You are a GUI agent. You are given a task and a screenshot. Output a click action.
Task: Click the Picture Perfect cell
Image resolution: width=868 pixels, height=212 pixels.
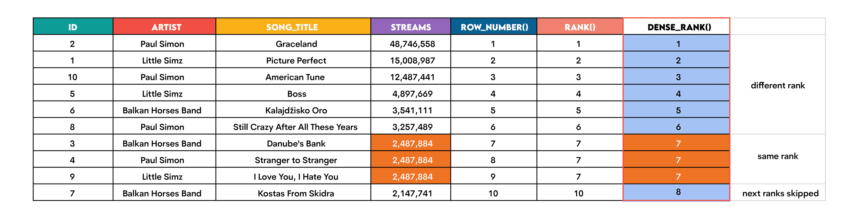(x=296, y=60)
